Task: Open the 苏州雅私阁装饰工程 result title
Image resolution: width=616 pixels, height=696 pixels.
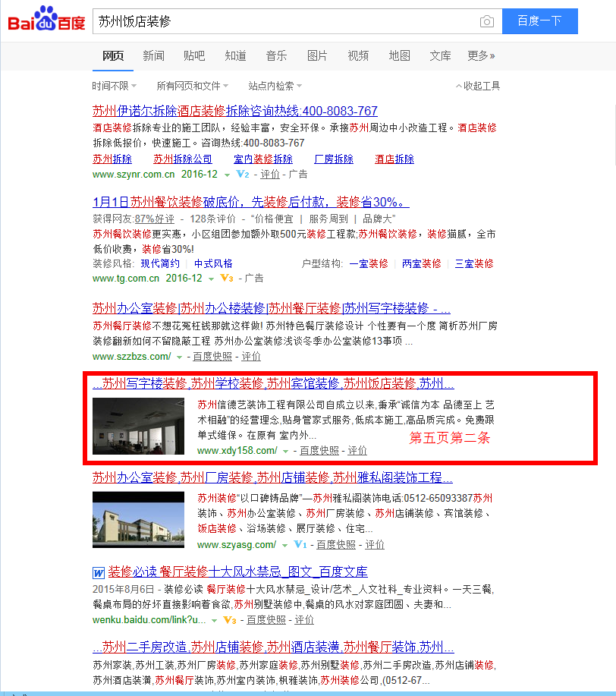Action: (272, 477)
